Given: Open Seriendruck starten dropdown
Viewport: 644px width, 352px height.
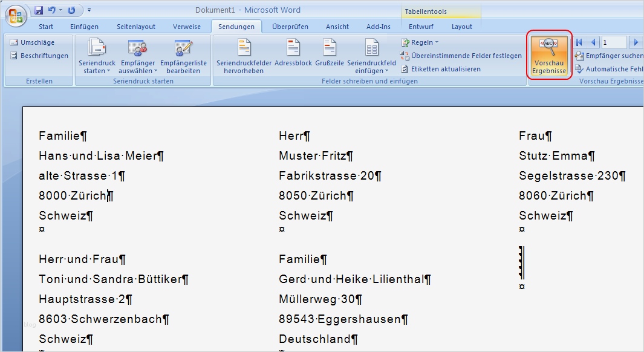Looking at the screenshot, I should click(x=97, y=56).
